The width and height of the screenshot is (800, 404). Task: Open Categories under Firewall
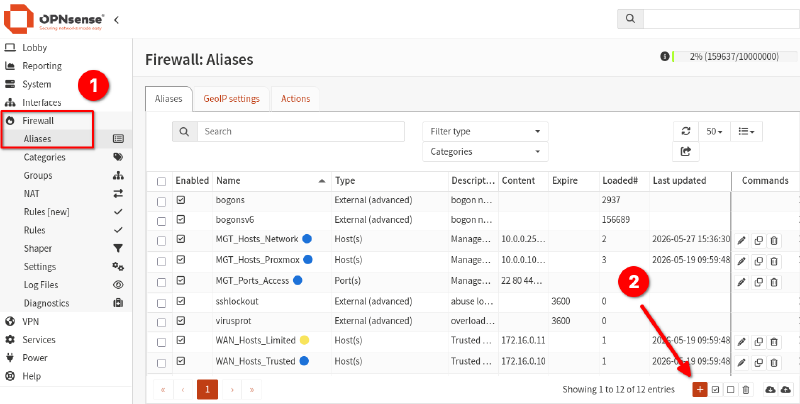pyautogui.click(x=44, y=157)
